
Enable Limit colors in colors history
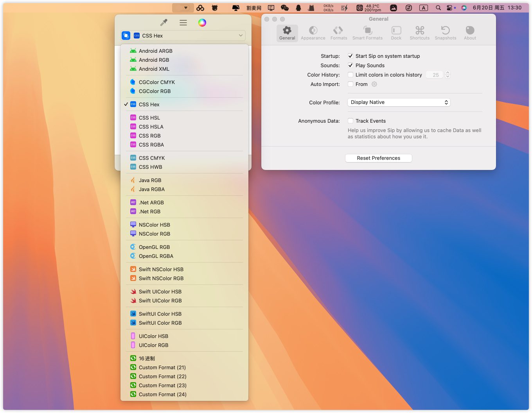click(350, 75)
